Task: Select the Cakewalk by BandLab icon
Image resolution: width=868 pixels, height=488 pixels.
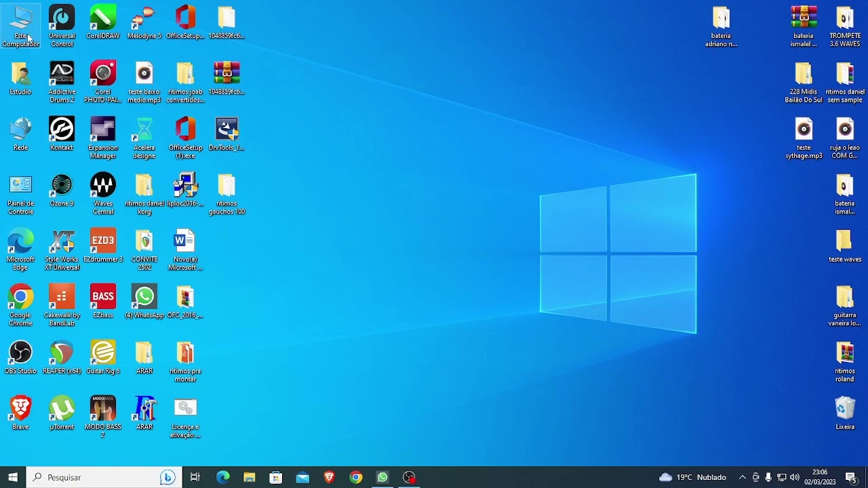Action: tap(62, 306)
